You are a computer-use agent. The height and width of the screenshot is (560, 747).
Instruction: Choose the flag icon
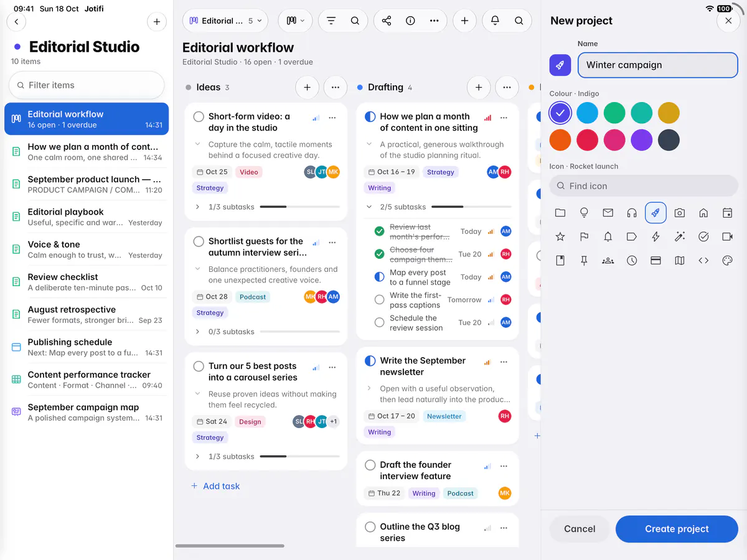584,236
